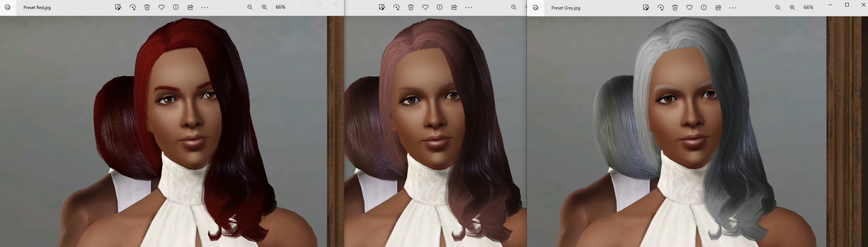This screenshot has width=868, height=247.
Task: Click the 66% zoom level in Preset Grey window
Action: (808, 7)
